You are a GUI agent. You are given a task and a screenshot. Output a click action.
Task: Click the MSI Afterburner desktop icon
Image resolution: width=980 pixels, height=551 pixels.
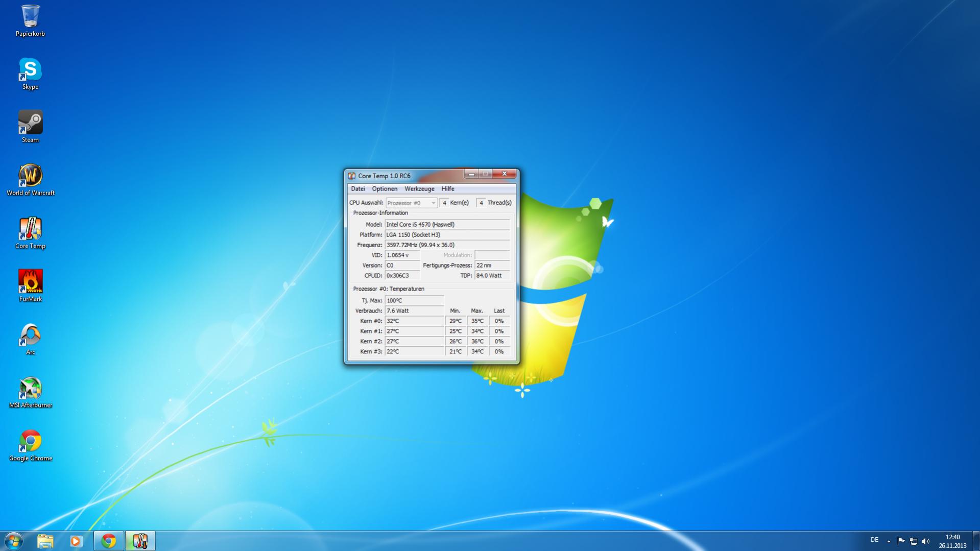tap(30, 392)
